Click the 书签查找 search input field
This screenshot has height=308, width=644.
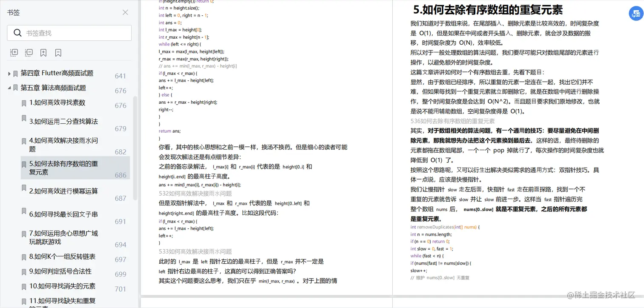click(69, 33)
